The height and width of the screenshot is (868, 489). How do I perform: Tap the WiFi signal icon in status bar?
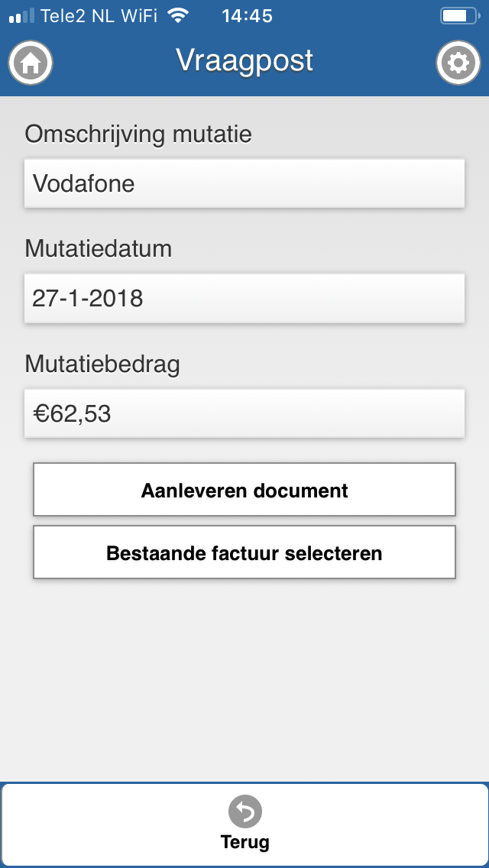(x=178, y=15)
